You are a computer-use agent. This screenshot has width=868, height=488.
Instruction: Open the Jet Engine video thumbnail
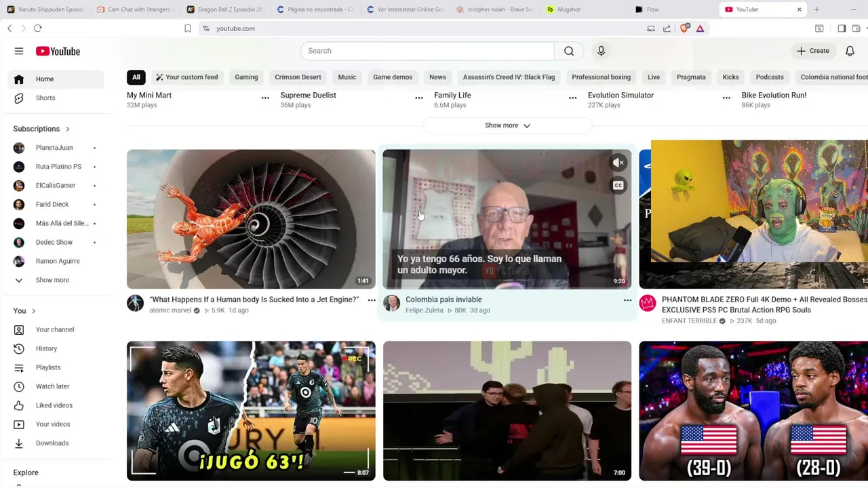[251, 219]
